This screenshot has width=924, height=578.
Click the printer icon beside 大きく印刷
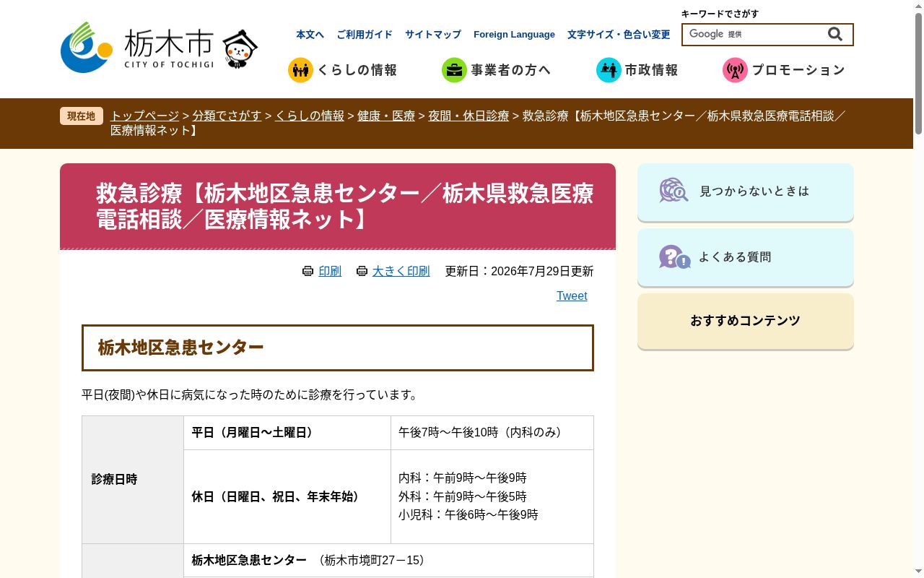[x=362, y=271]
